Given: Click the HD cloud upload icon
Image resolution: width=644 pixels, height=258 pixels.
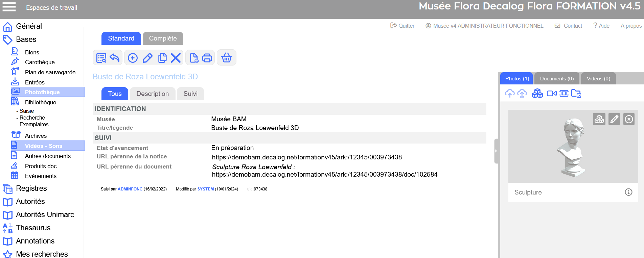Looking at the screenshot, I should 522,94.
